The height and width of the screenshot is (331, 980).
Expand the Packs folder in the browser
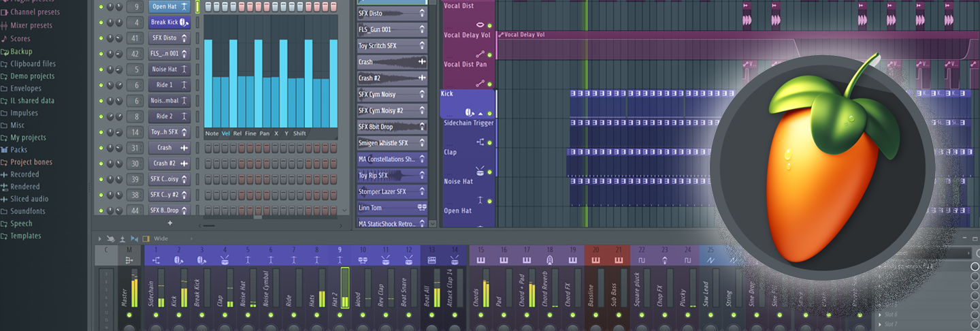tap(18, 150)
